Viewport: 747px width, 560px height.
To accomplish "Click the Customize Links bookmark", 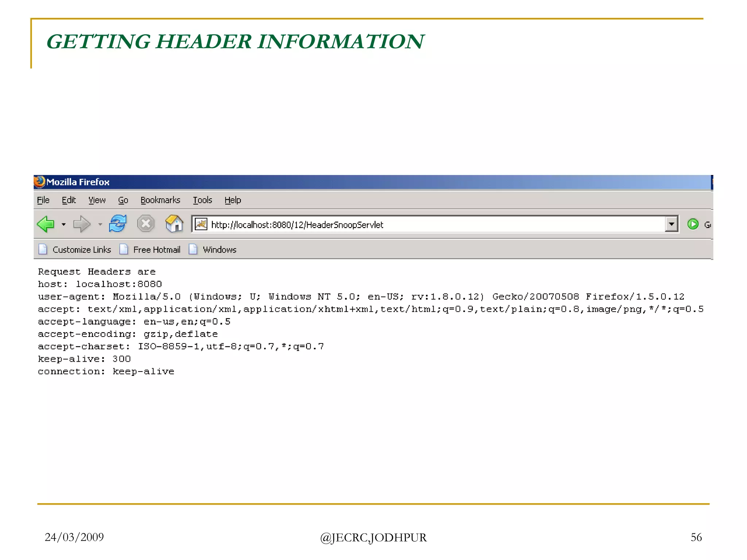I will (x=82, y=250).
